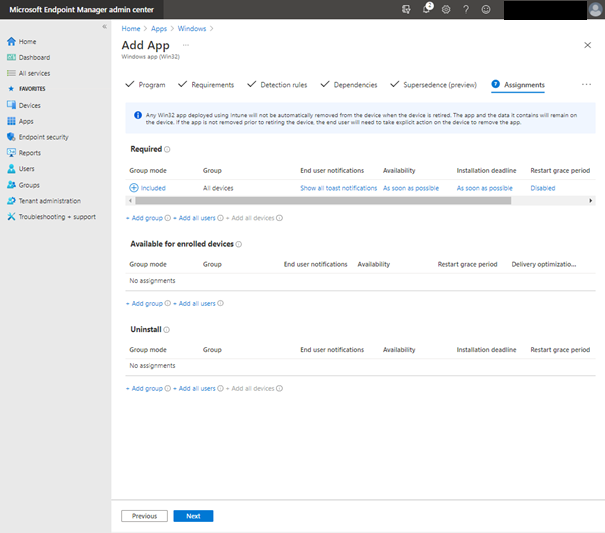Open the feedback smiley icon

pyautogui.click(x=486, y=9)
